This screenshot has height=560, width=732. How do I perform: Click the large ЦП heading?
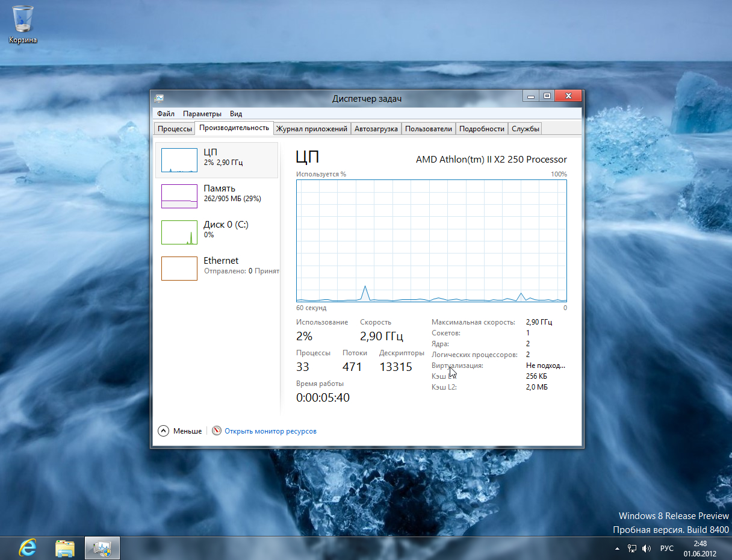308,158
